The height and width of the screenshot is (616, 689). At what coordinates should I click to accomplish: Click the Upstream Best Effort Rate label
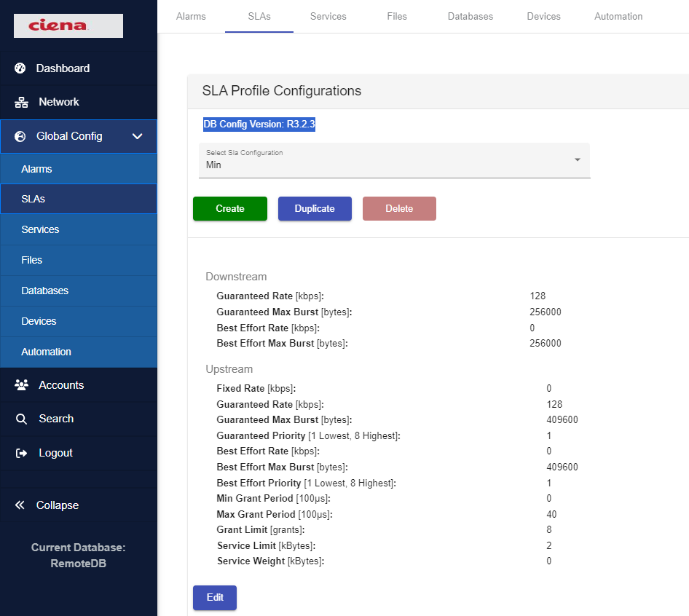click(x=268, y=451)
